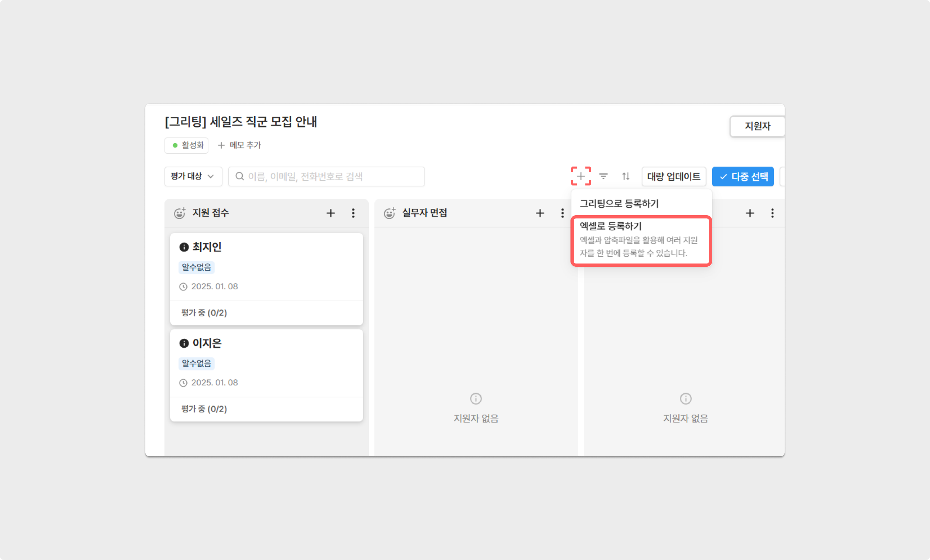The height and width of the screenshot is (560, 930).
Task: Open third column's three-dot menu
Action: (772, 213)
